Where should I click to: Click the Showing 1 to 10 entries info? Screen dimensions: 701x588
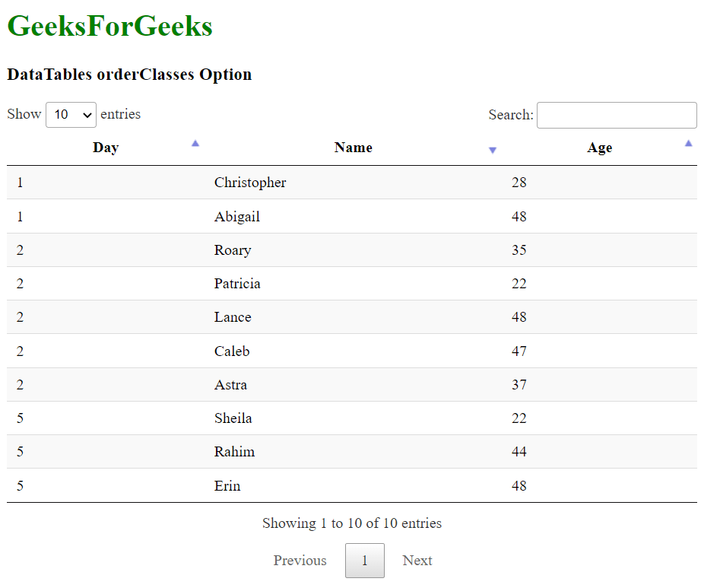pos(352,523)
